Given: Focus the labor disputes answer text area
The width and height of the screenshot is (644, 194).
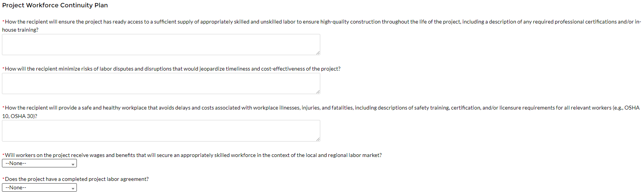Looking at the screenshot, I should click(161, 83).
